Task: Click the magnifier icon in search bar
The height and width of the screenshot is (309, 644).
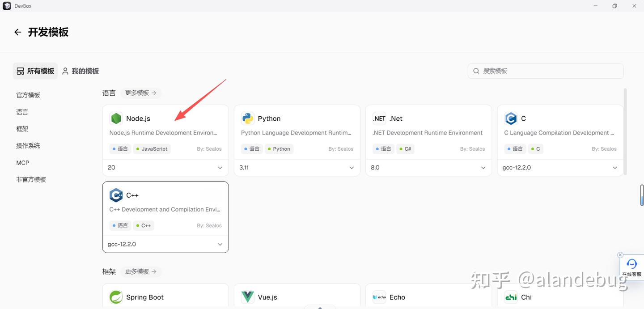Action: (476, 71)
